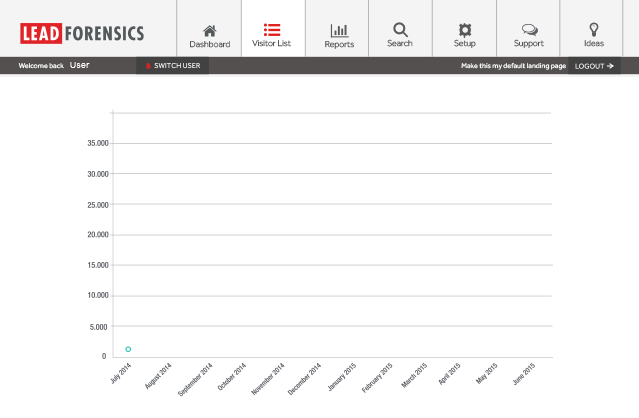Open the Dashboard home icon

click(209, 30)
